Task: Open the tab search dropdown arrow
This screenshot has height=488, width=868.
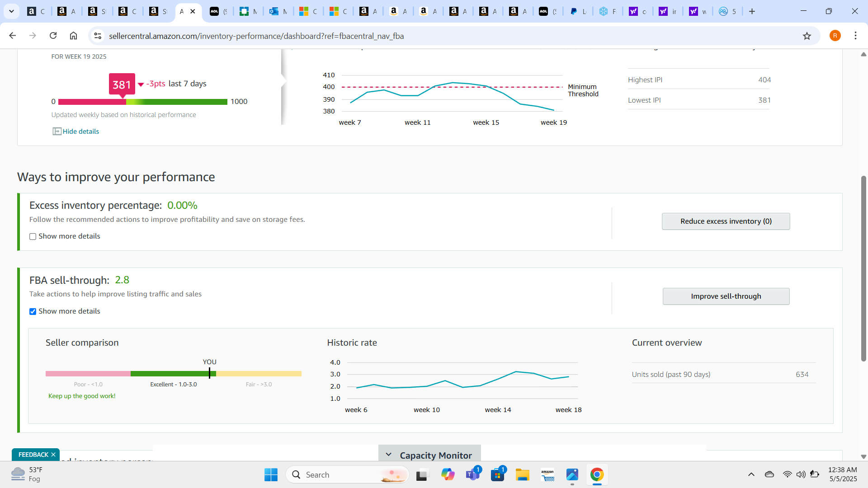Action: click(x=11, y=11)
